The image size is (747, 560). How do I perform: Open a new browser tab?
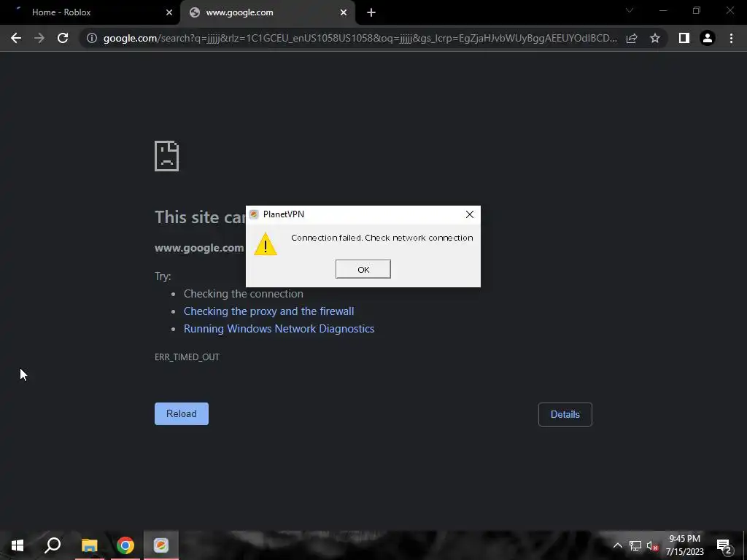[x=371, y=13]
